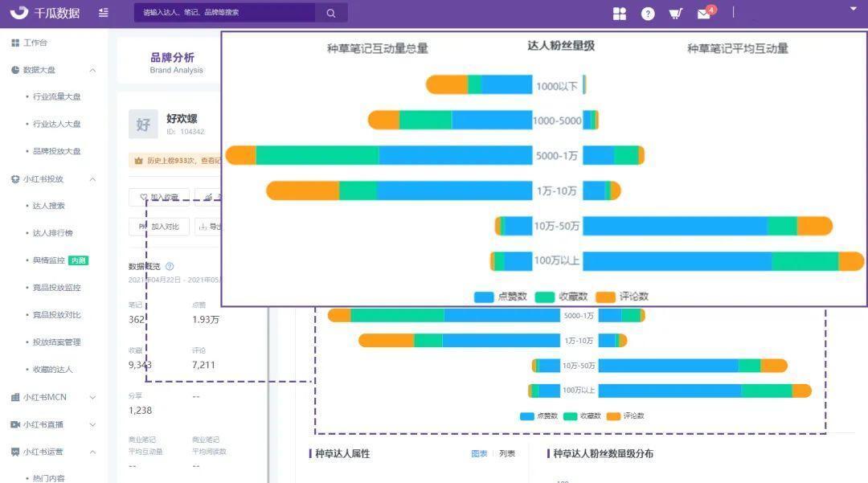This screenshot has height=483, width=868.
Task: Click the search input field in header
Action: pyautogui.click(x=225, y=13)
